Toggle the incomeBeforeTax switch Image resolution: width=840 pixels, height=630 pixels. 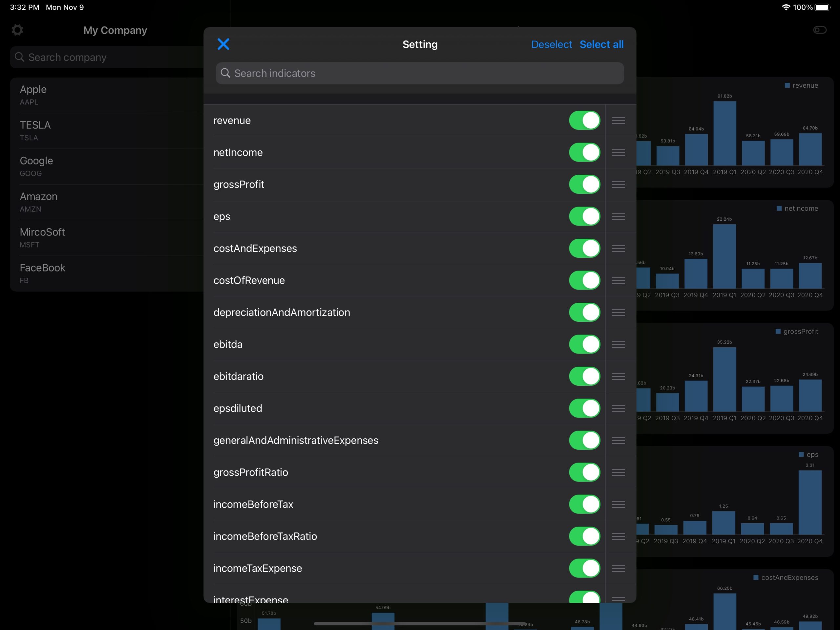click(584, 504)
